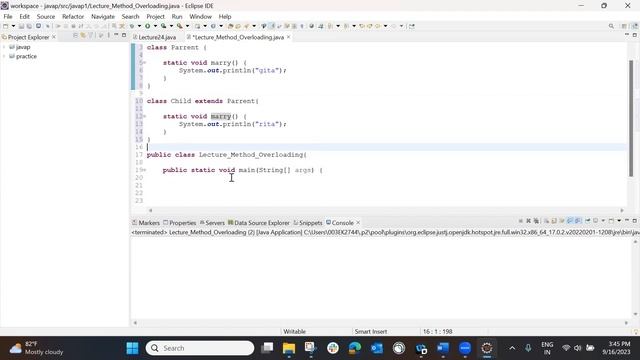
Task: Open the Search toolbar dropdown arrow
Action: point(254,26)
